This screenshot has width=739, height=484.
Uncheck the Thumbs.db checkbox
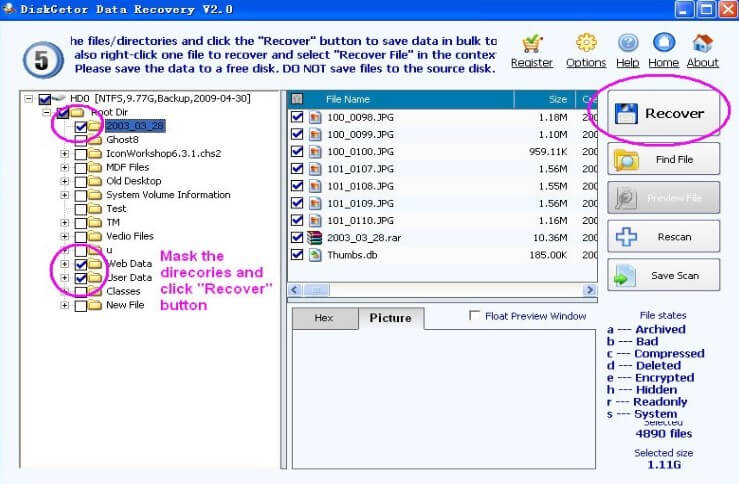pos(297,254)
